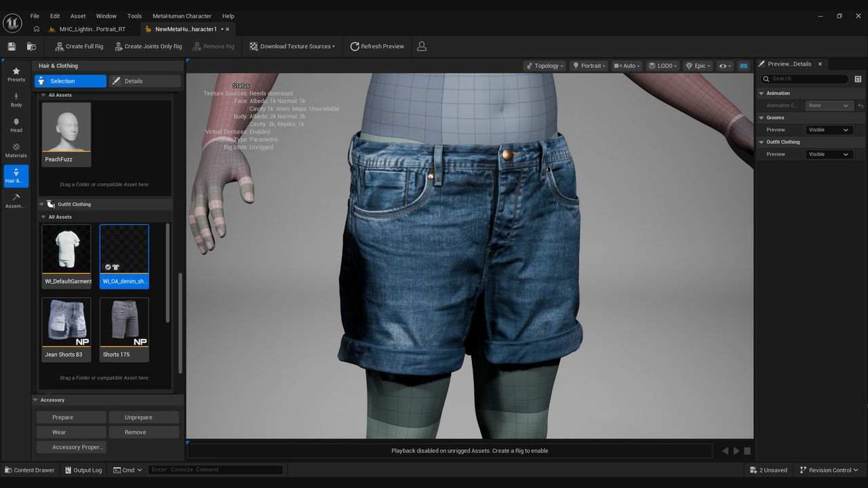Collapse the Accessory section
The image size is (868, 488).
(36, 400)
